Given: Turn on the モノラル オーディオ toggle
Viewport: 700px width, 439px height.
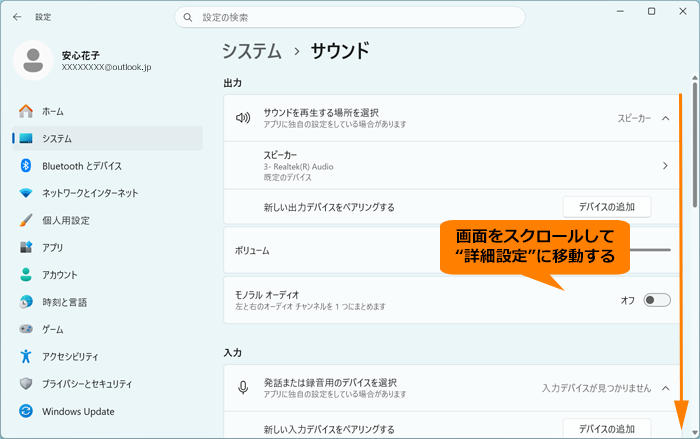Looking at the screenshot, I should 657,300.
